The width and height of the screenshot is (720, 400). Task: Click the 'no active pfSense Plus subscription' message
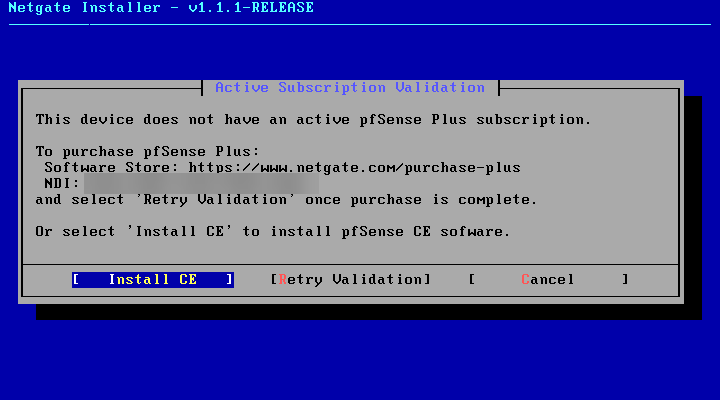coord(313,120)
